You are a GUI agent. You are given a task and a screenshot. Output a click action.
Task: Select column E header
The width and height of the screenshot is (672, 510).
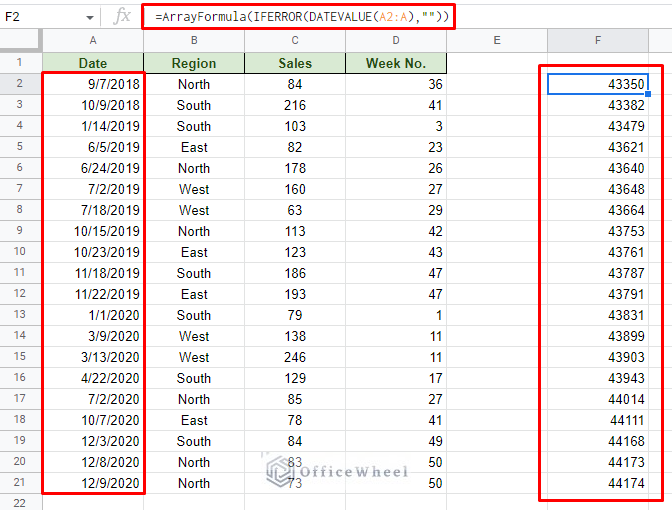click(x=497, y=41)
